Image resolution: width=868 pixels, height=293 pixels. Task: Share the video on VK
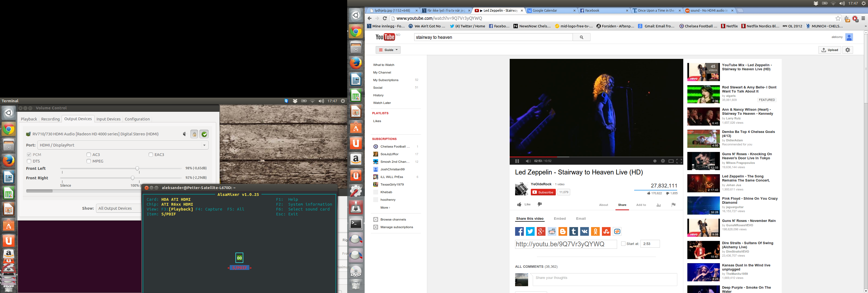click(585, 231)
